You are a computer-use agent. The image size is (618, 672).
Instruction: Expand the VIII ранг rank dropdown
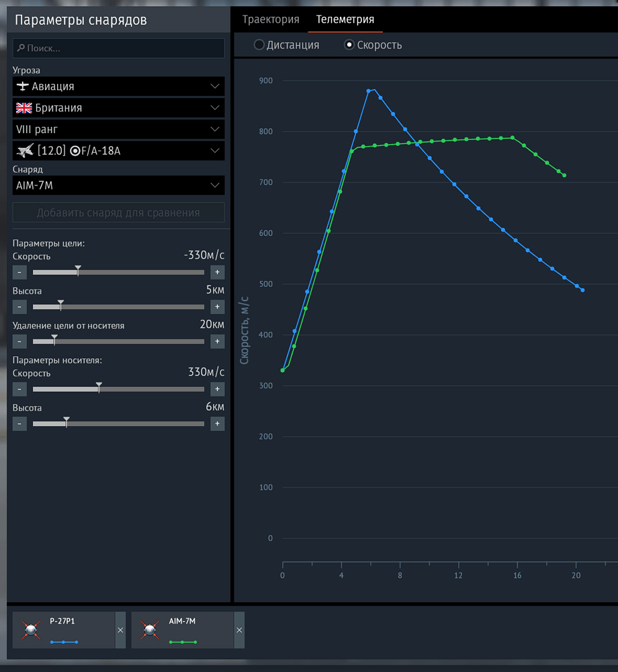click(118, 130)
